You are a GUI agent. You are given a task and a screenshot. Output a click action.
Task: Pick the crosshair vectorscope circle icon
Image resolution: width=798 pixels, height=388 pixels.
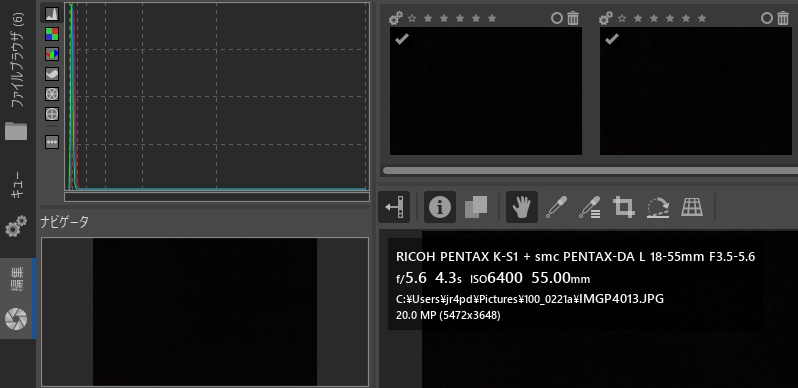[52, 114]
